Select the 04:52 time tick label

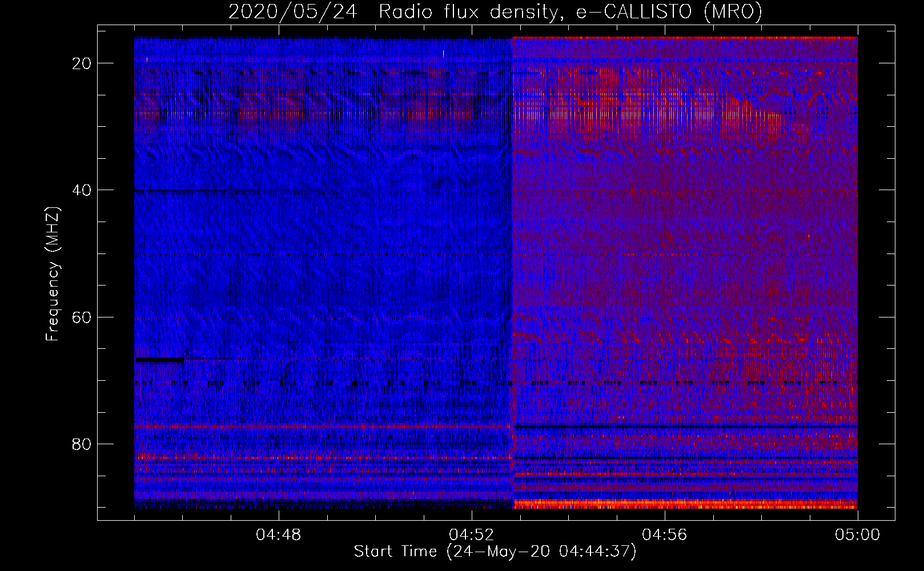pos(472,535)
